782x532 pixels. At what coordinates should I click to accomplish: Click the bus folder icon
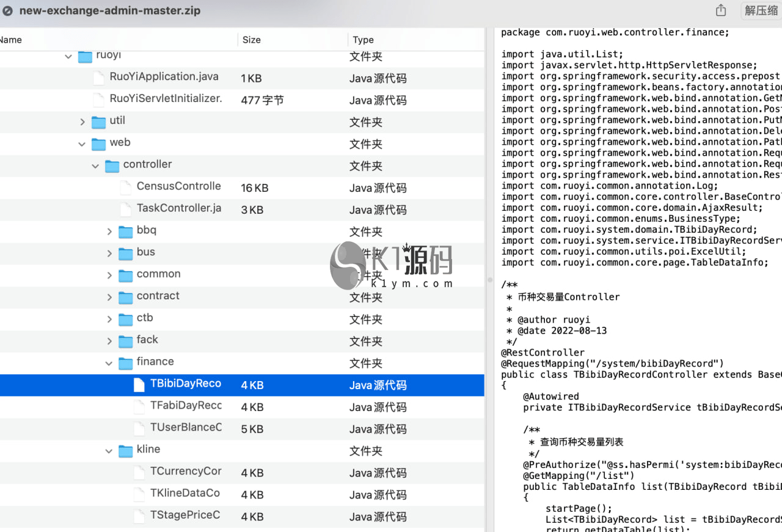point(126,253)
